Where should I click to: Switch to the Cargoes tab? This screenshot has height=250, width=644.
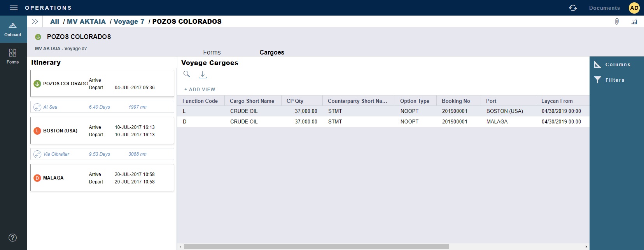(x=272, y=52)
